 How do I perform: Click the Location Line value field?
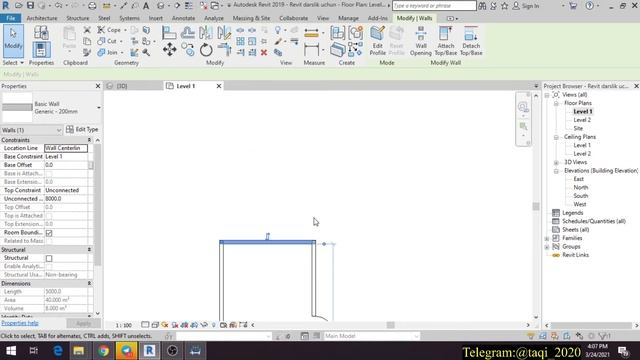(66, 148)
